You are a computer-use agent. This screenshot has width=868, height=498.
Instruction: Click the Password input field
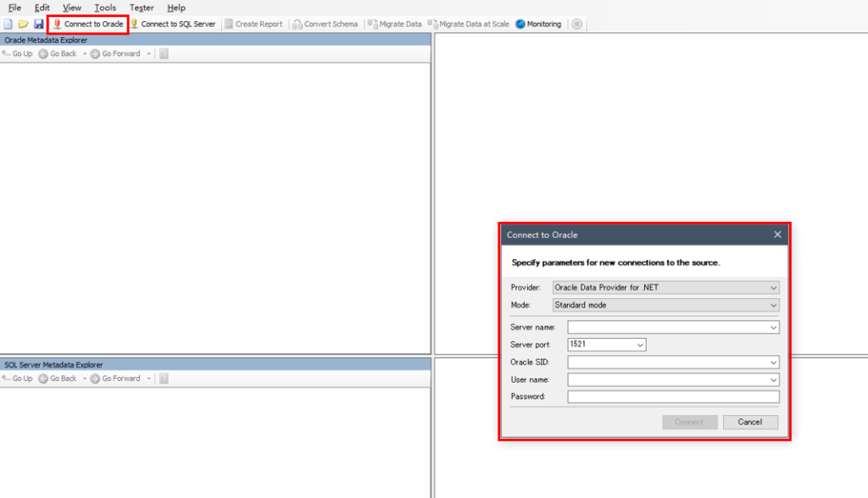[x=673, y=396]
